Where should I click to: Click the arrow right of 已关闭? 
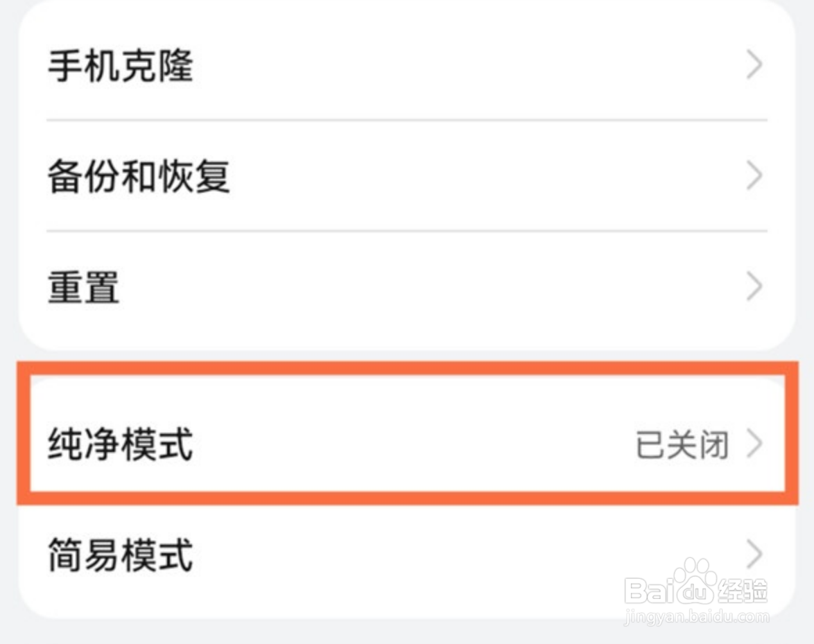(x=754, y=444)
